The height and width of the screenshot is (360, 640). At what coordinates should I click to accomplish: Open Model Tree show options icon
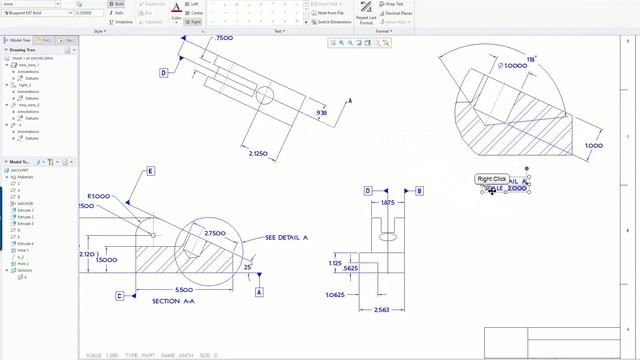pos(38,162)
